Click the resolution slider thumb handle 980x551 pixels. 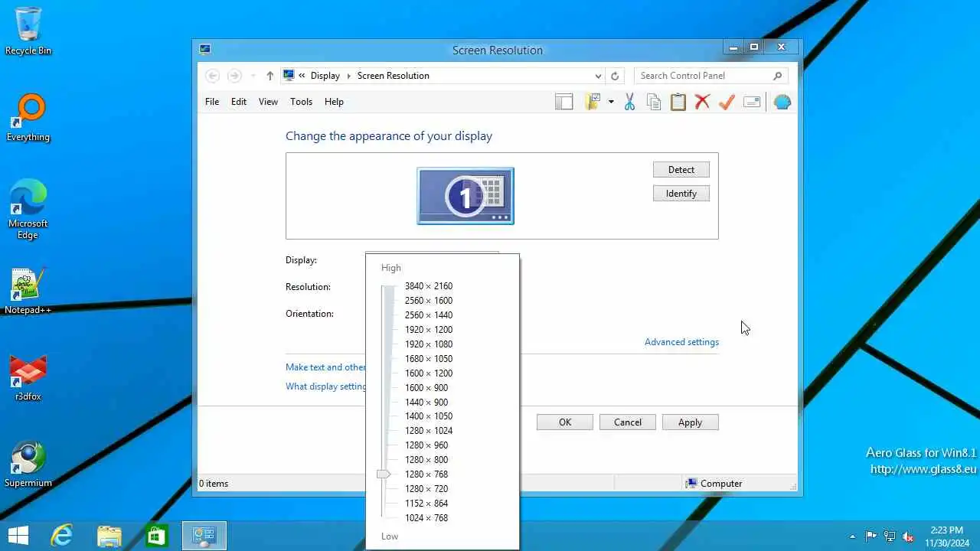[x=384, y=474]
